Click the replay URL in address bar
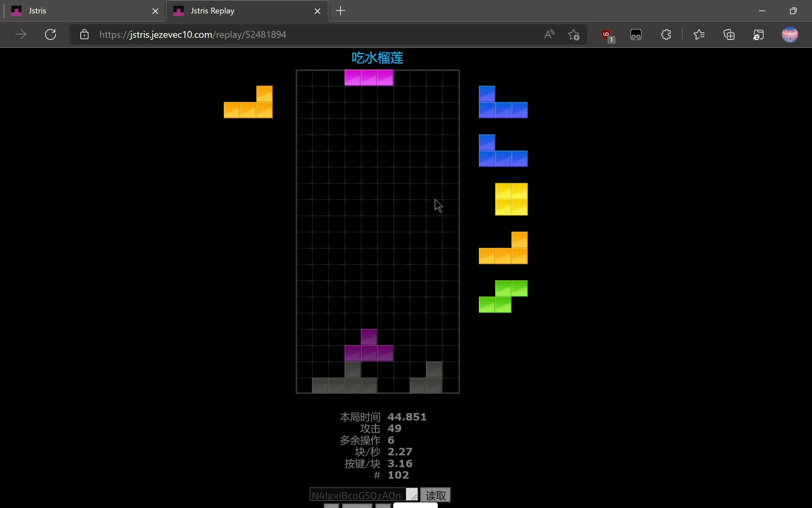Image resolution: width=812 pixels, height=508 pixels. [193, 35]
